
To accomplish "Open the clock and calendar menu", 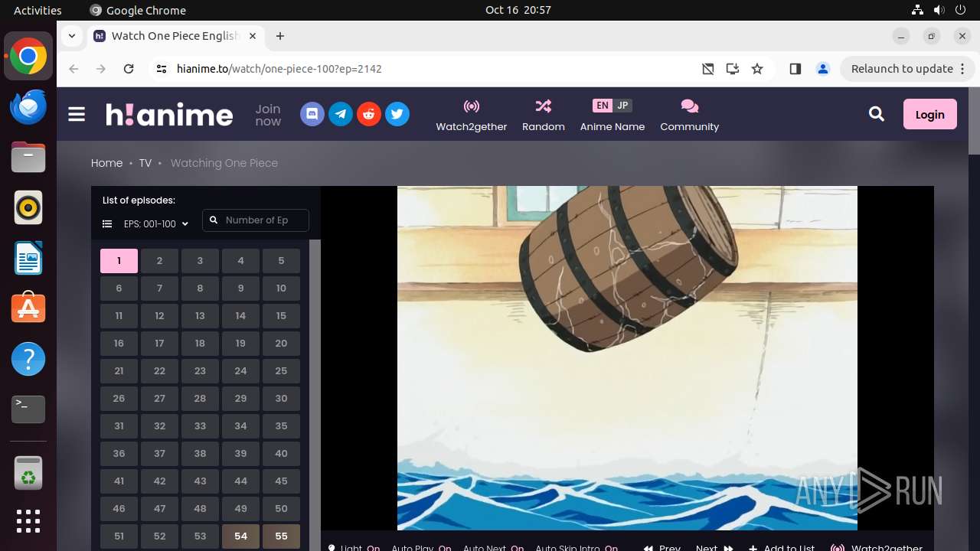I will (518, 10).
